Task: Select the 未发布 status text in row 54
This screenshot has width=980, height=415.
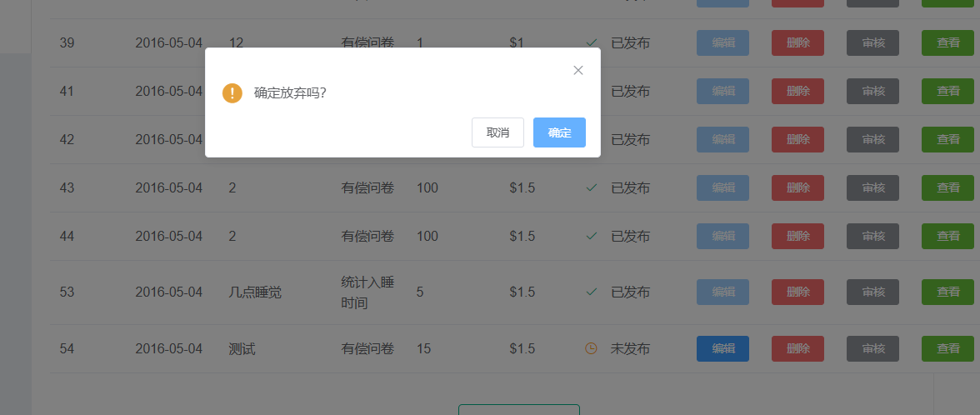Action: click(630, 348)
